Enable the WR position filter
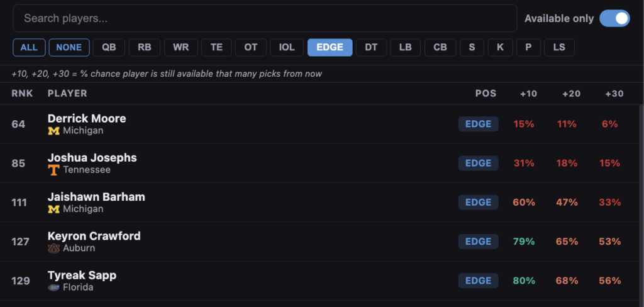The width and height of the screenshot is (644, 307). pyautogui.click(x=181, y=47)
